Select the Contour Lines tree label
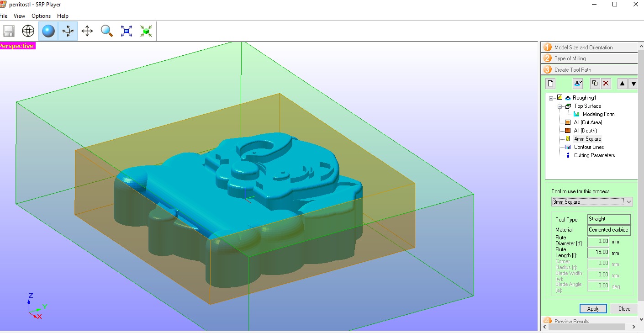 click(589, 147)
